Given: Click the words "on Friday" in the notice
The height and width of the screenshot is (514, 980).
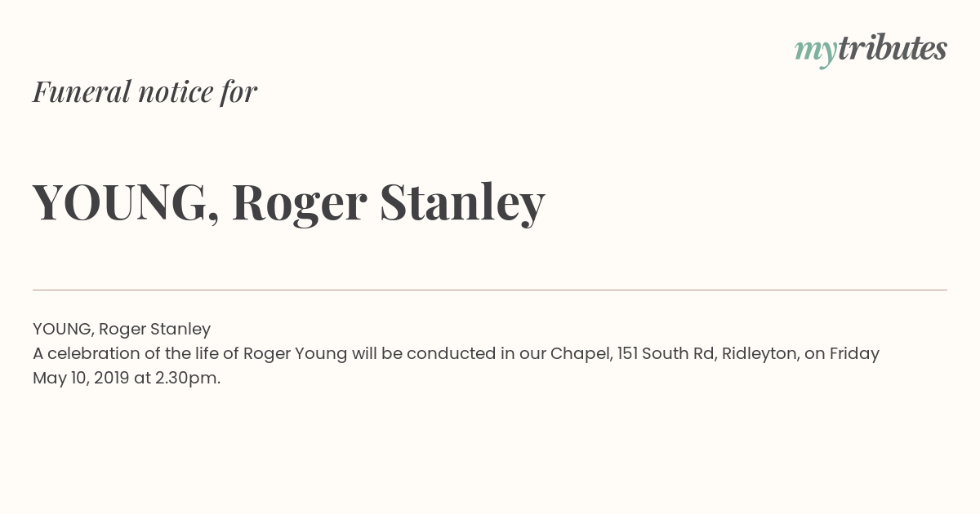Looking at the screenshot, I should 842,354.
